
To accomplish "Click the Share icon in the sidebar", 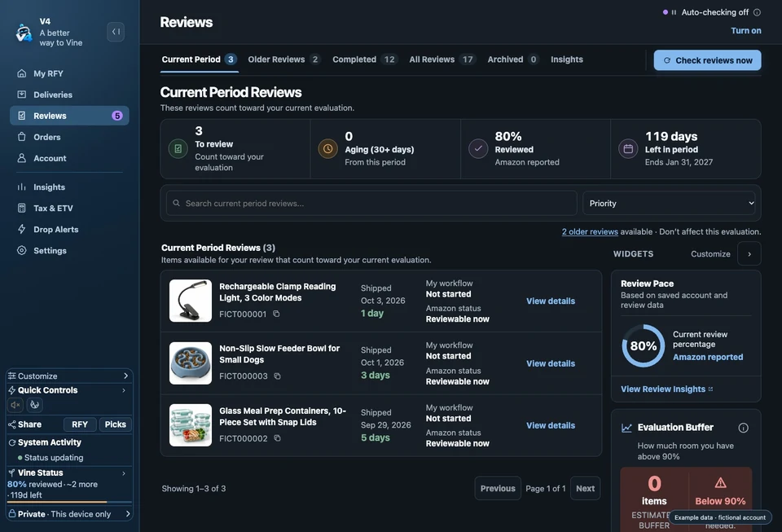I will point(12,424).
